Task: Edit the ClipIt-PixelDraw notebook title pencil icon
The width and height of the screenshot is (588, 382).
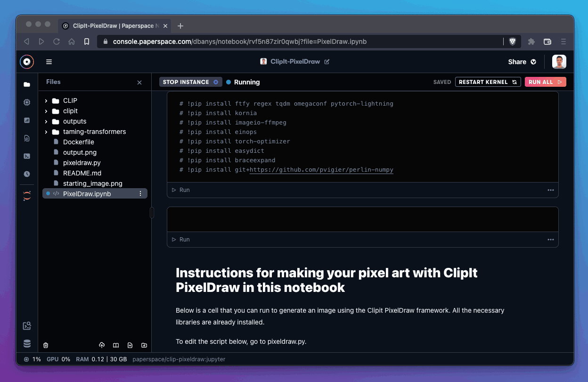Action: coord(327,62)
